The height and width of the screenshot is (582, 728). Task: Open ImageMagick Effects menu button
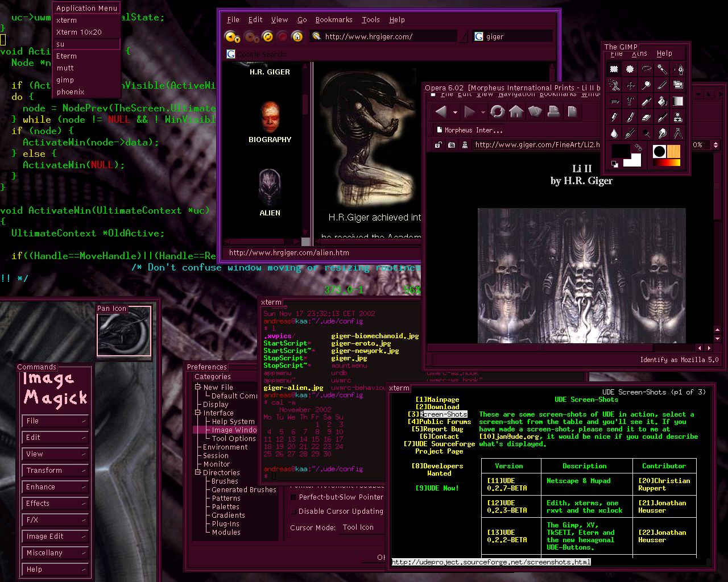pos(56,504)
